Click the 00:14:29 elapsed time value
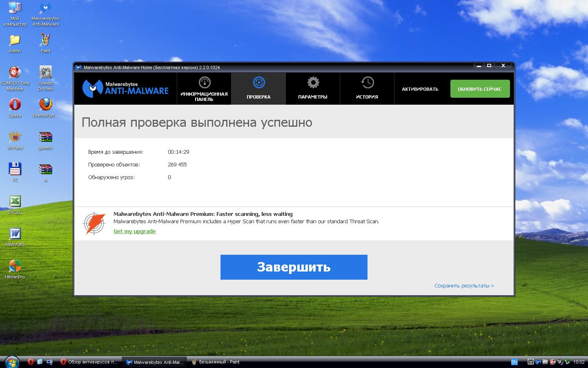 coord(178,152)
